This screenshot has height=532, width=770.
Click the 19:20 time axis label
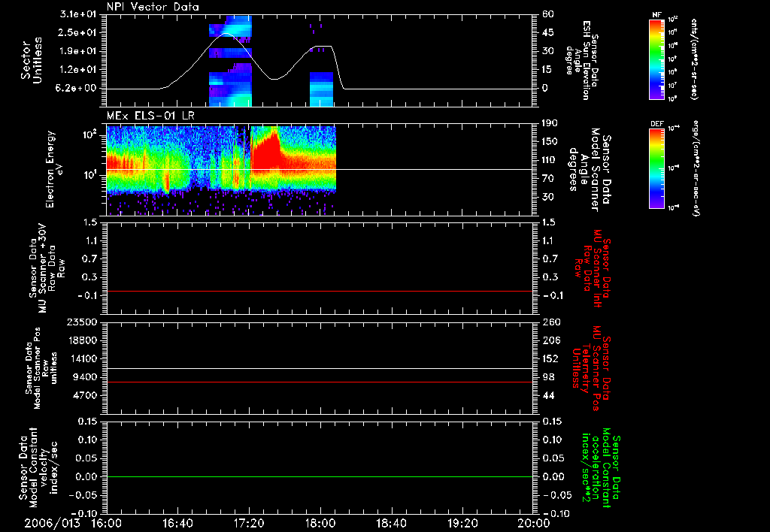[462, 523]
